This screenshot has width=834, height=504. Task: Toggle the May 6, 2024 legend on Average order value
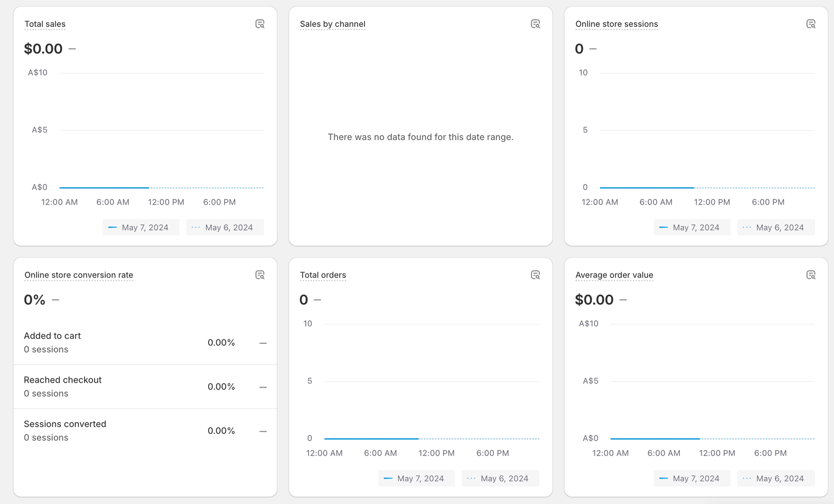tap(776, 478)
